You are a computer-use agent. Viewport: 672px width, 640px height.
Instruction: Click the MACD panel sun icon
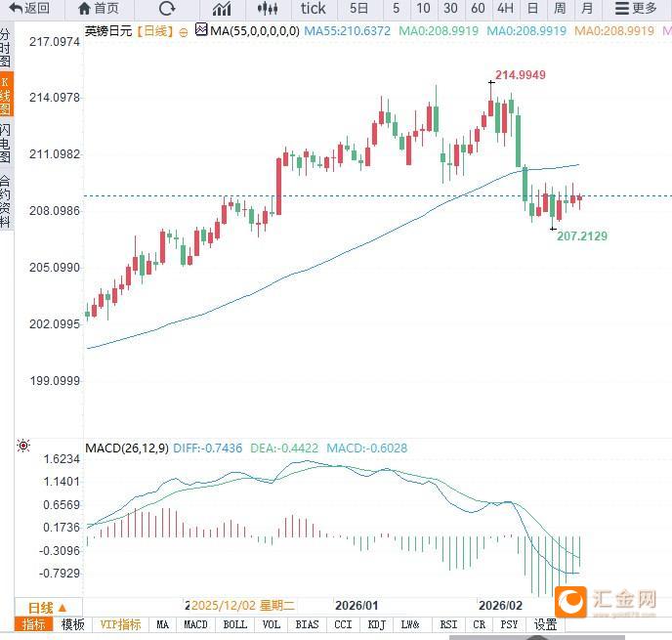click(23, 447)
